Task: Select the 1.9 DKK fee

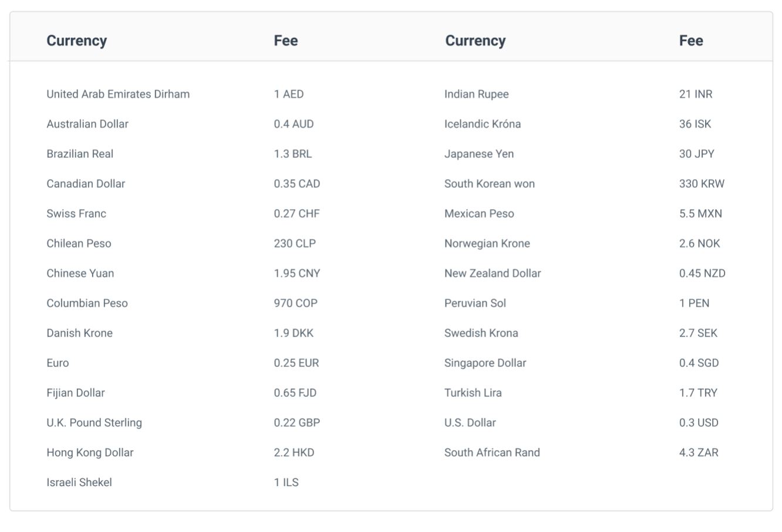Action: click(294, 333)
